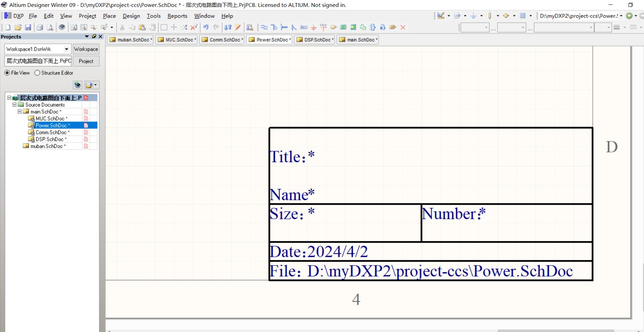The height and width of the screenshot is (332, 644).
Task: Click the project name field beside Project button
Action: pyautogui.click(x=38, y=61)
